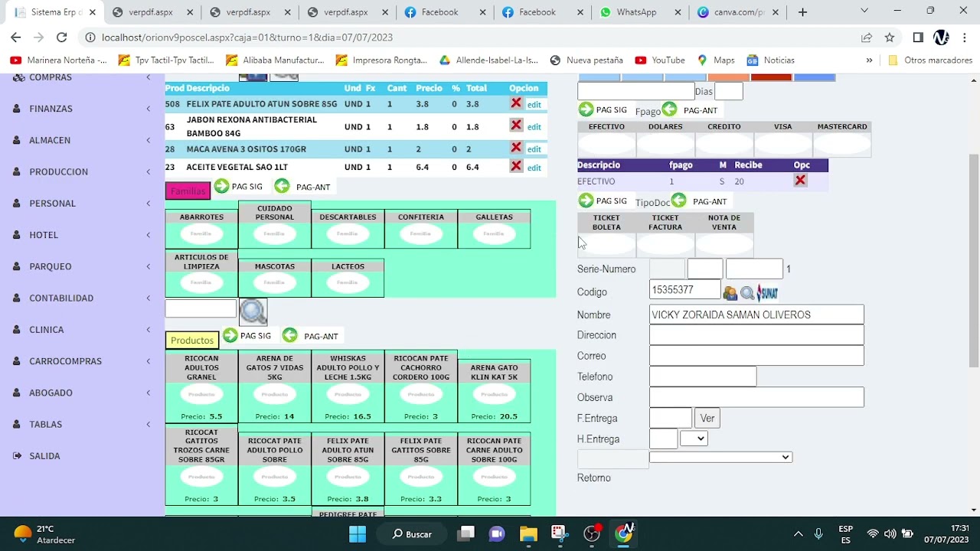This screenshot has height=551, width=980.
Task: Switch to the WhatsApp browser tab
Action: point(636,12)
